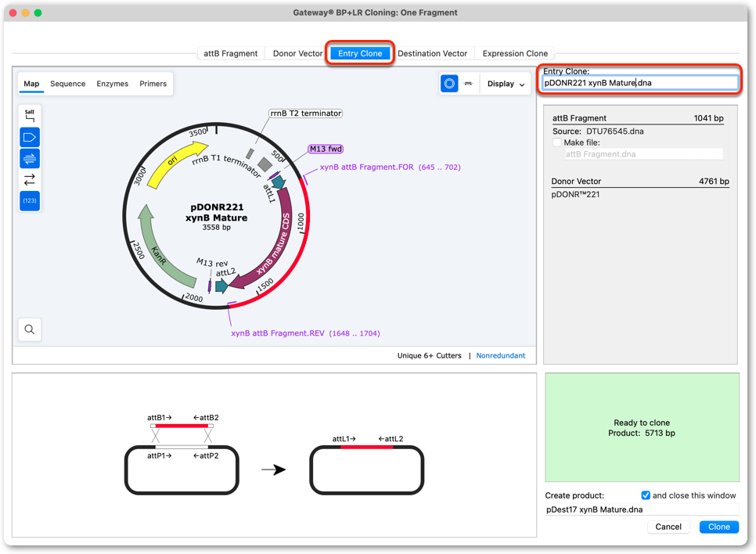
Task: Uncheck 'and close this window'
Action: 646,495
